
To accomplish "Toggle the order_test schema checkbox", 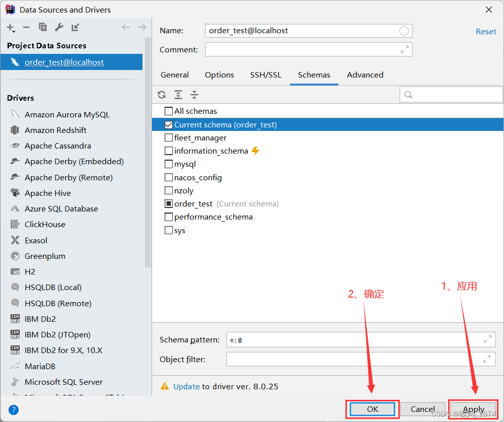I will coord(169,204).
